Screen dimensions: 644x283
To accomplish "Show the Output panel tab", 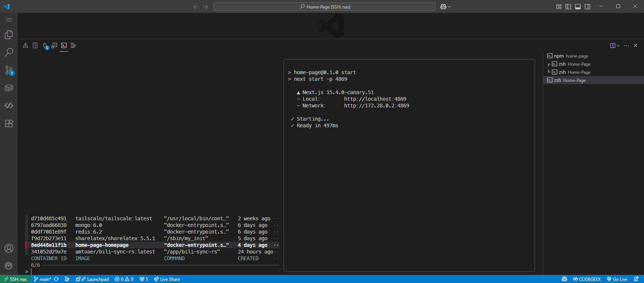I will click(35, 45).
